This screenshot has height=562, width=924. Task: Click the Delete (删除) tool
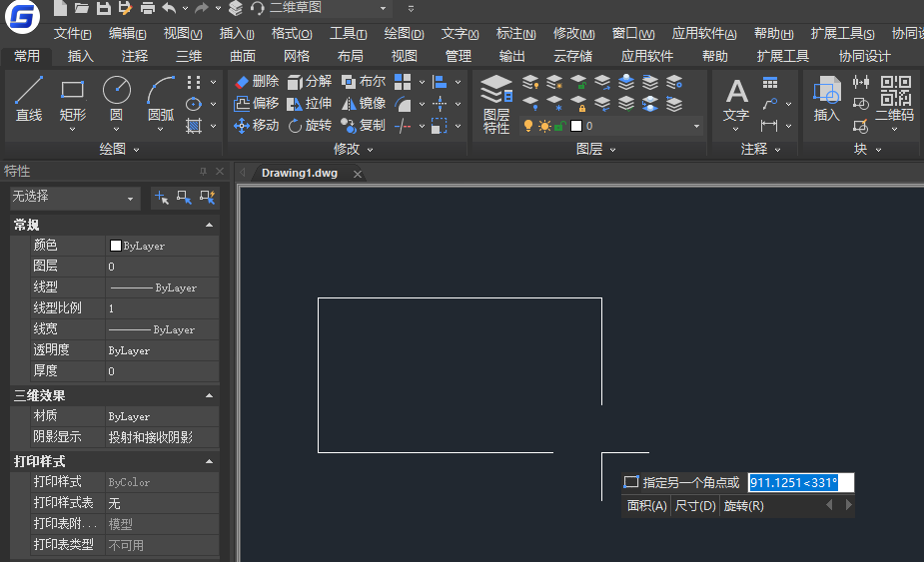click(257, 81)
